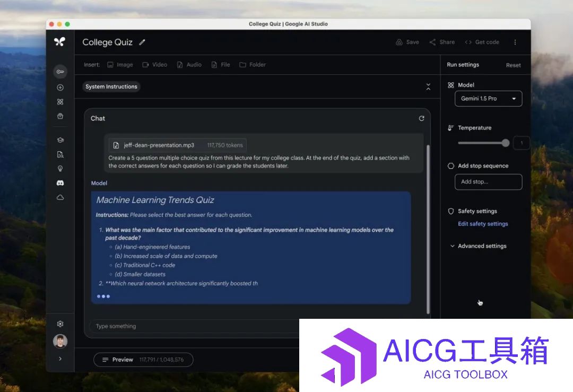Click the Model label above the response
Screen dimensions: 573x392
[99, 183]
